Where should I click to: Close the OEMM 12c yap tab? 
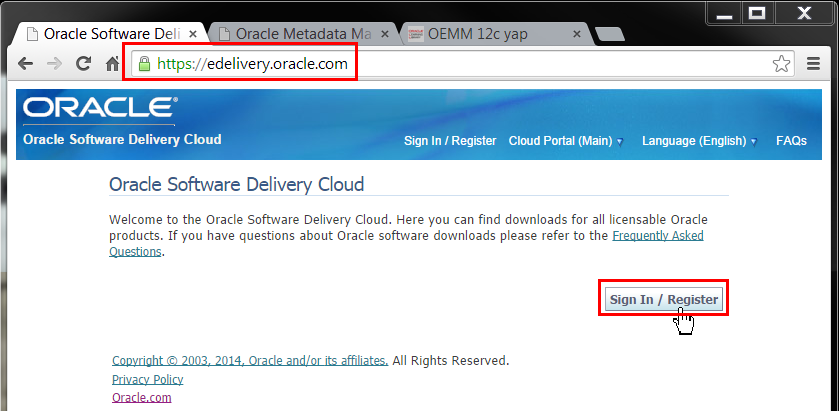tap(576, 34)
